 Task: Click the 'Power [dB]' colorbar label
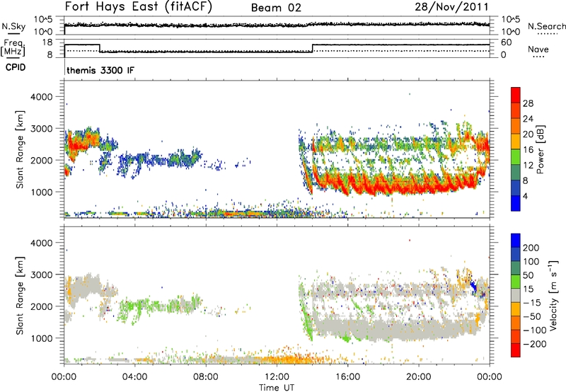[540, 149]
